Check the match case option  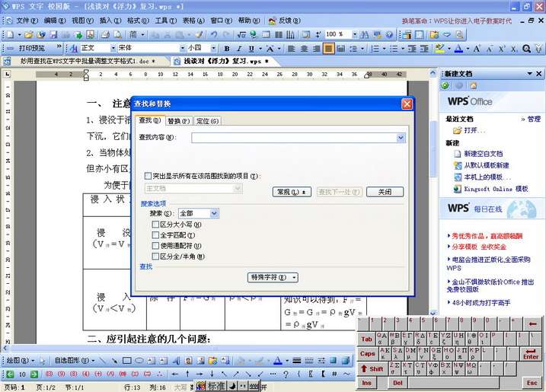[155, 225]
